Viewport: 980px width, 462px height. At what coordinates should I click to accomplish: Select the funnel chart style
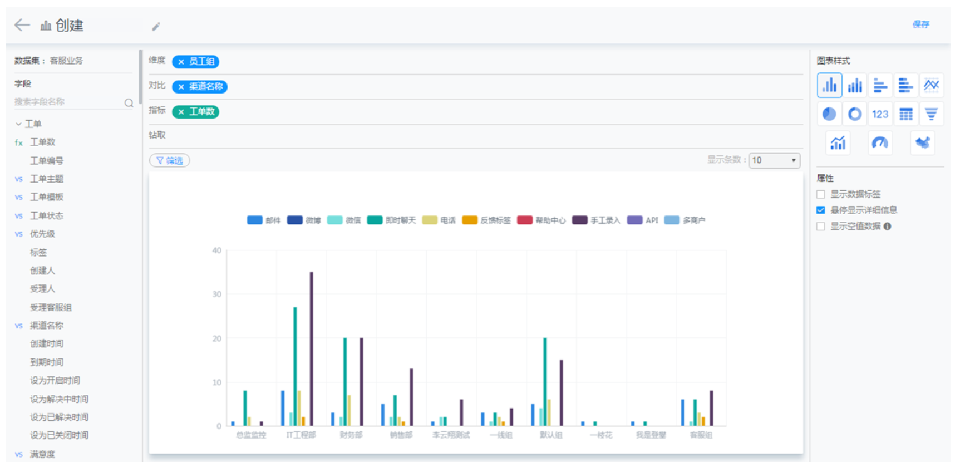pos(931,114)
